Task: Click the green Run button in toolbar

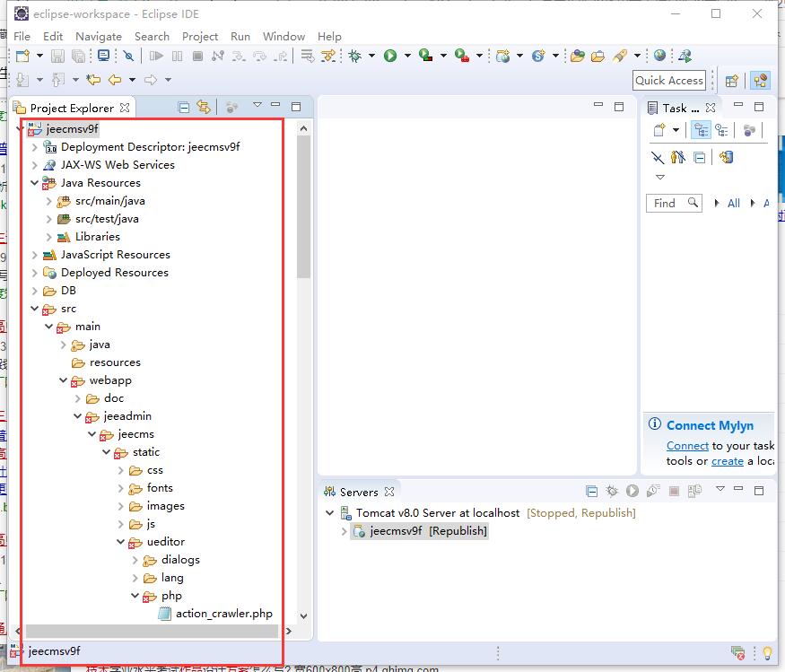Action: [x=390, y=56]
